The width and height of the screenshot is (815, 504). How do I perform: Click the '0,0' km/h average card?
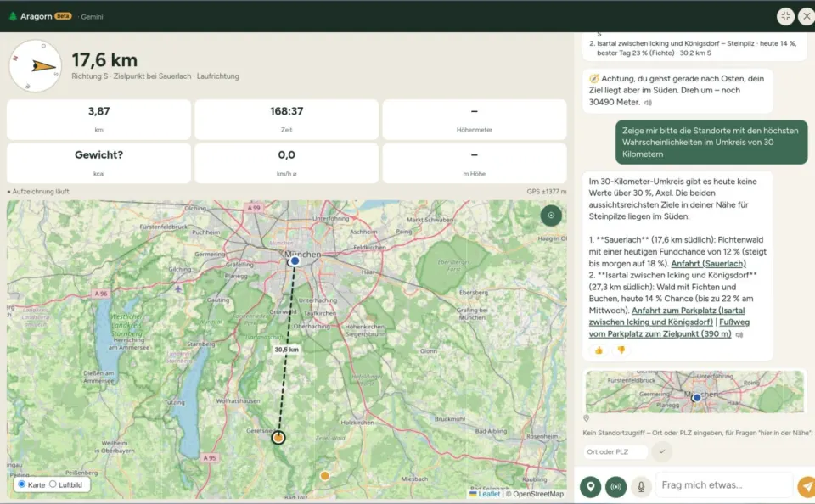[286, 163]
